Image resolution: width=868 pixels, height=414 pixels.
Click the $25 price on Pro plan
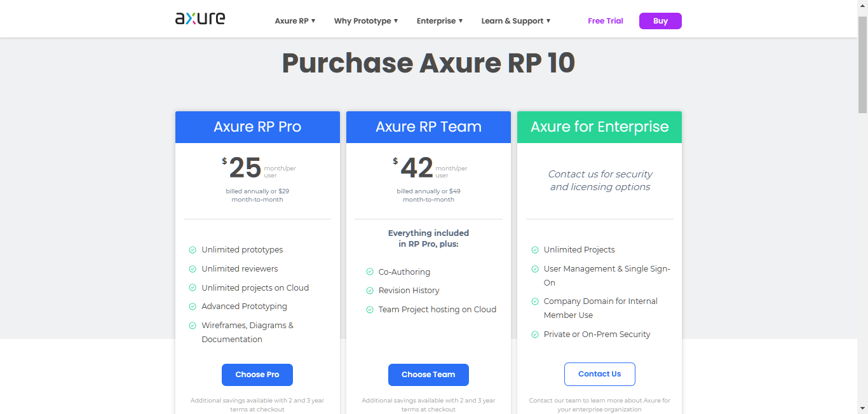(242, 168)
